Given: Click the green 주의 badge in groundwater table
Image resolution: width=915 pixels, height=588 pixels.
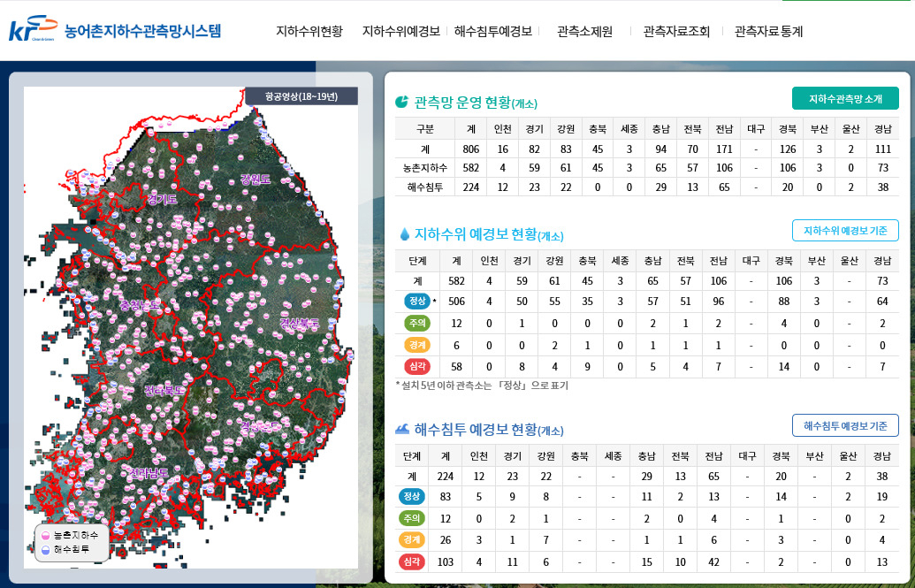Looking at the screenshot, I should click(417, 323).
